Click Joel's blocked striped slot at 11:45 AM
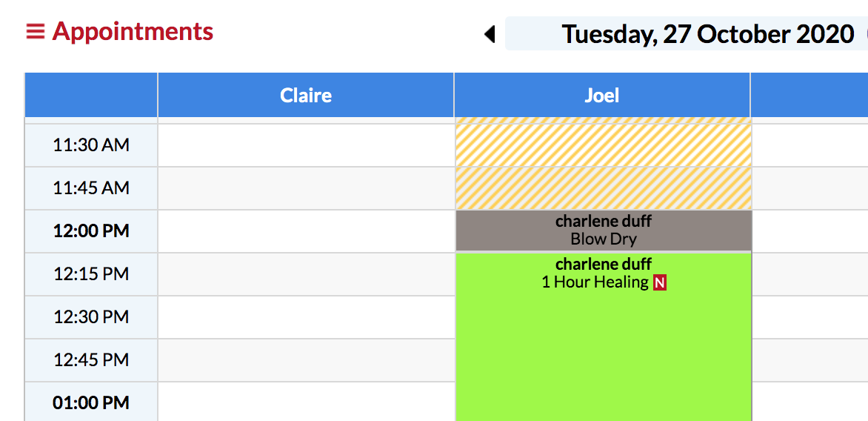This screenshot has height=421, width=868. [x=604, y=188]
